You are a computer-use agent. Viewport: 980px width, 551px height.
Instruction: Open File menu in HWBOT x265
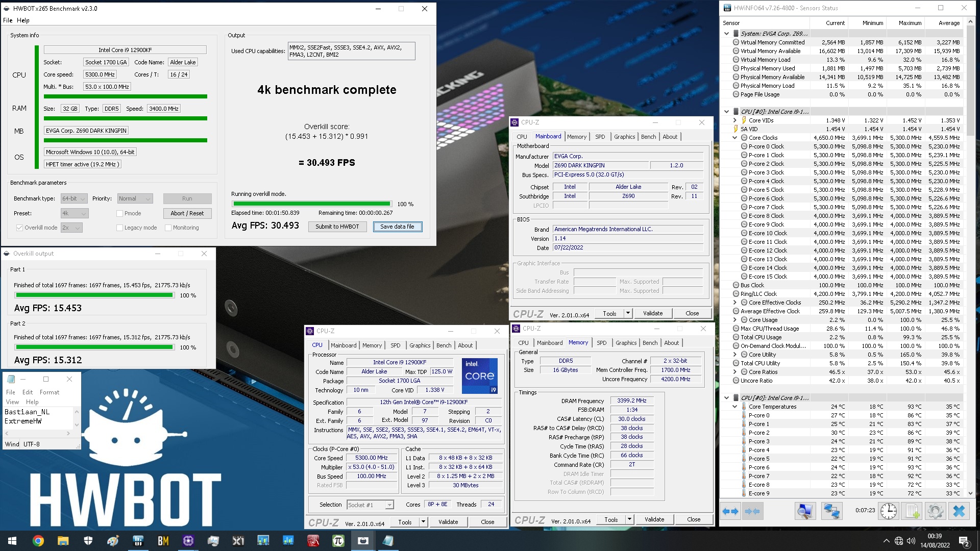(8, 20)
